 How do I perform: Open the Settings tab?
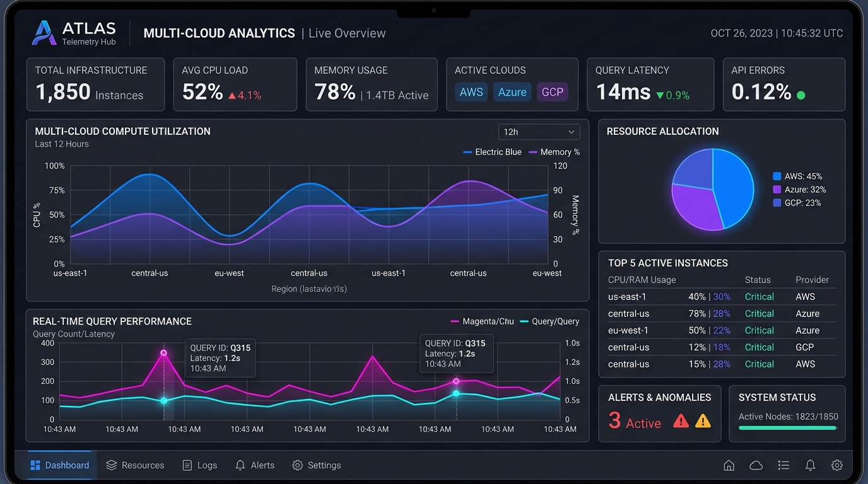click(317, 465)
